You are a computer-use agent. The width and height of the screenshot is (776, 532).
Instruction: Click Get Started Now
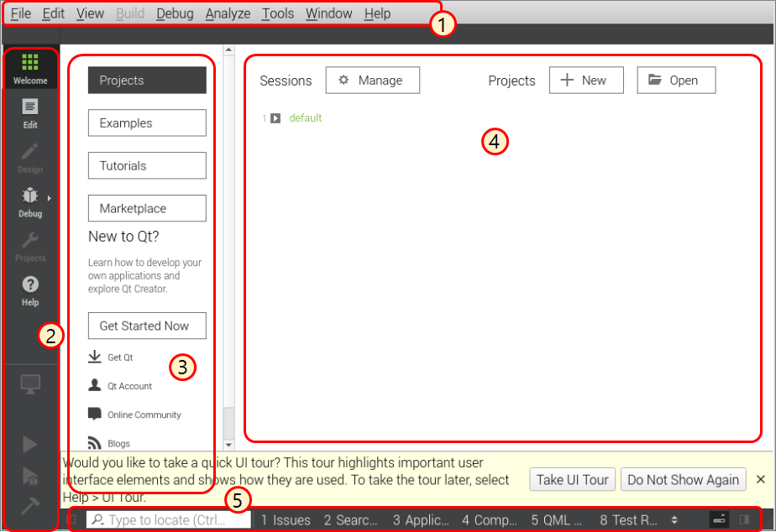[x=147, y=326]
